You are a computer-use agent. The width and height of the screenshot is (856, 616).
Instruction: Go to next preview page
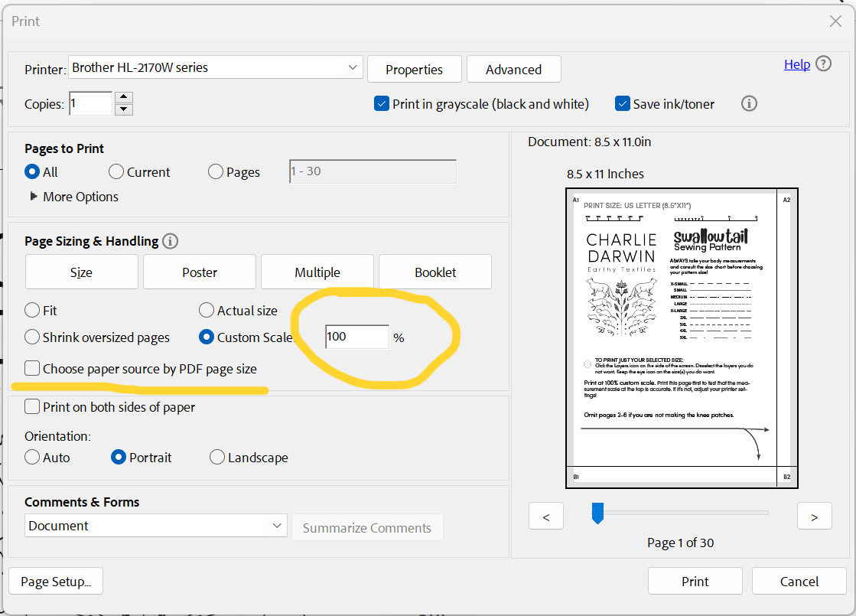(x=814, y=517)
